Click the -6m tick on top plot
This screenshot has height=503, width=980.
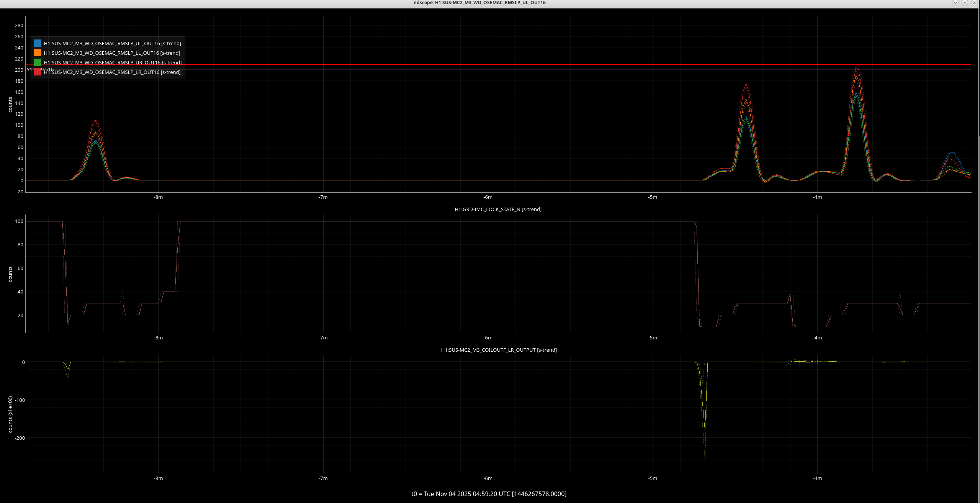[x=488, y=197]
